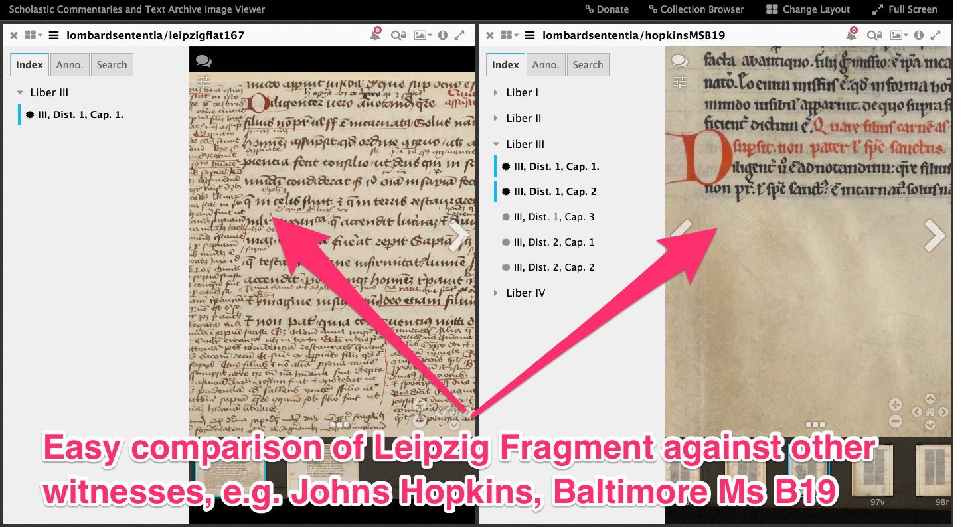Screen dimensions: 980x527
Task: Open notifications bell in hopkinsMSB19 window
Action: 851,35
